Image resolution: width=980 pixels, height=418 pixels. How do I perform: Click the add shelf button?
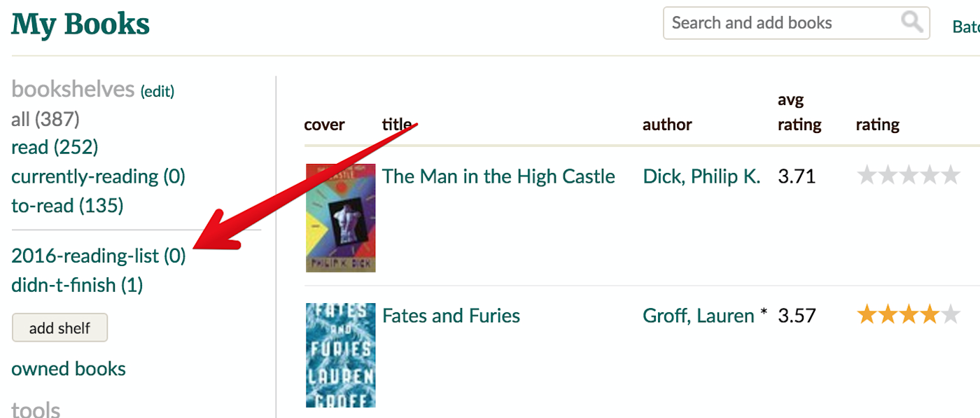pyautogui.click(x=60, y=328)
